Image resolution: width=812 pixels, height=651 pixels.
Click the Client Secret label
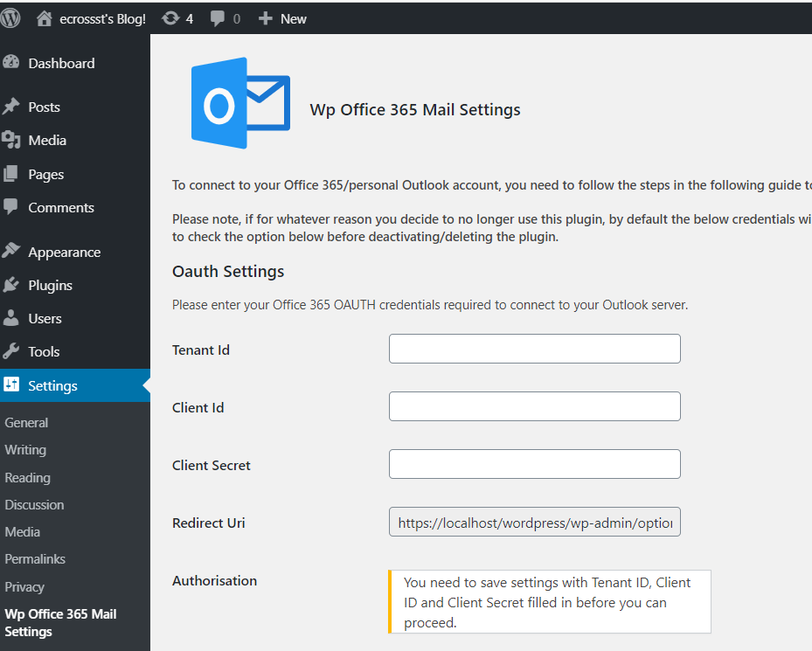click(x=212, y=465)
